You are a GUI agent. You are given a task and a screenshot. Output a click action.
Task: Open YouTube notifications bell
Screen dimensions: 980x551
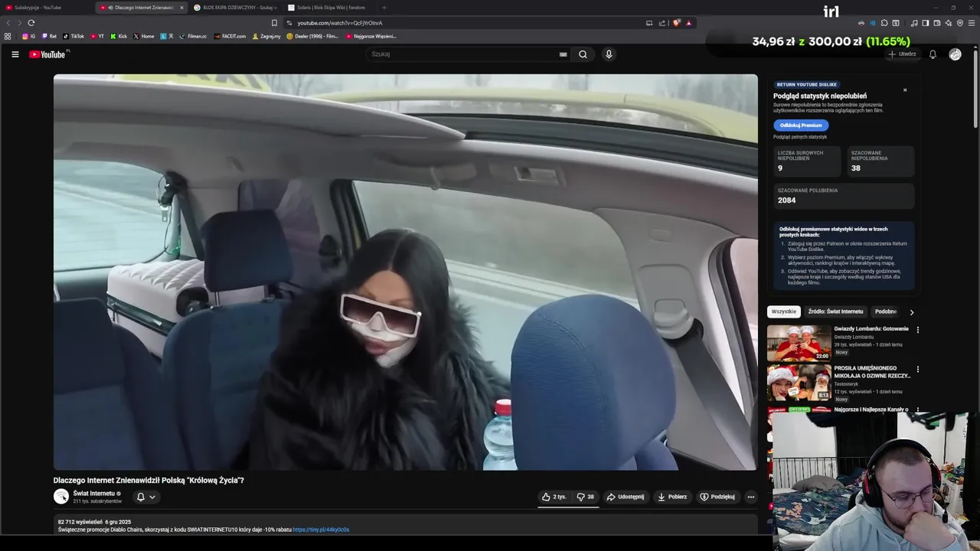tap(933, 54)
